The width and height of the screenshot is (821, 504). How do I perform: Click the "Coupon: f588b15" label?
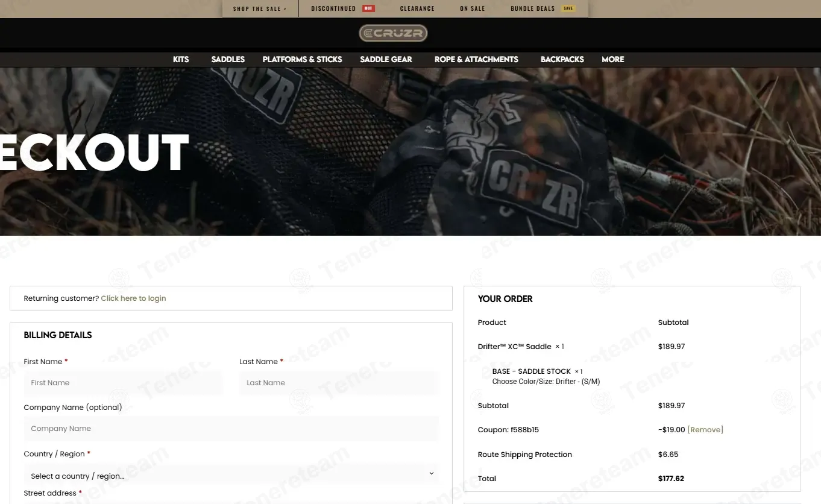click(508, 430)
